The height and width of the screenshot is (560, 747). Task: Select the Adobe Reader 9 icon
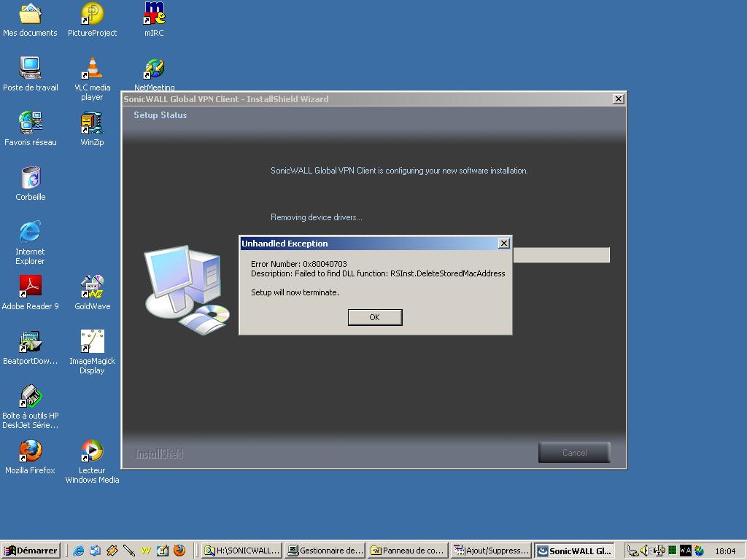coord(30,293)
